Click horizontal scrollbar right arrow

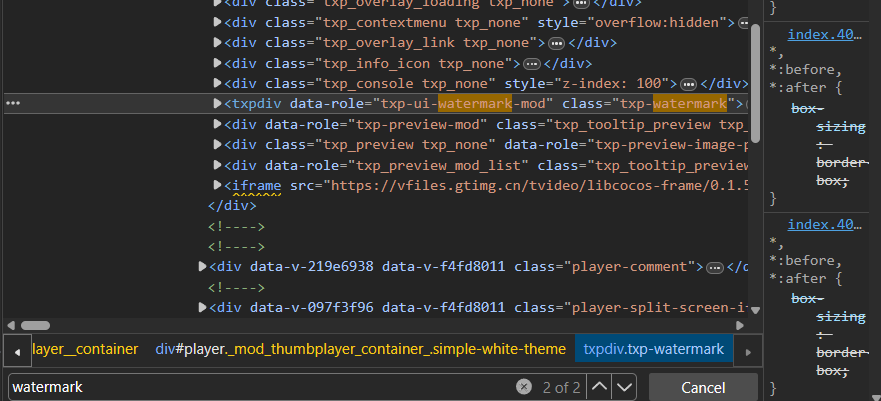click(739, 325)
